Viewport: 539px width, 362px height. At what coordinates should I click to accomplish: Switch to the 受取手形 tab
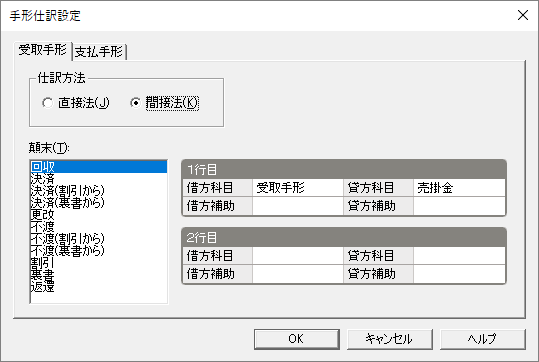43,50
